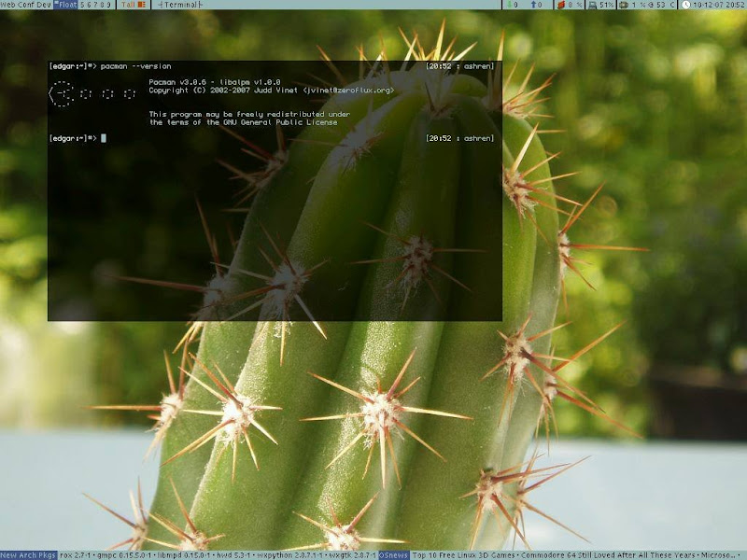The image size is (747, 560).
Task: Click the memory usage computer icon
Action: 592,5
